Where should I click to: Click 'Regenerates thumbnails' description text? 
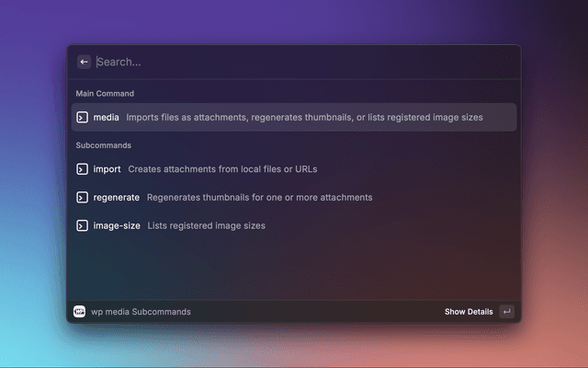(x=259, y=197)
